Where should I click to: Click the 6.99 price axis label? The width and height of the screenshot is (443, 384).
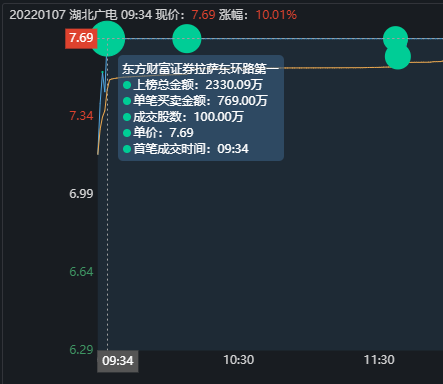(x=81, y=194)
